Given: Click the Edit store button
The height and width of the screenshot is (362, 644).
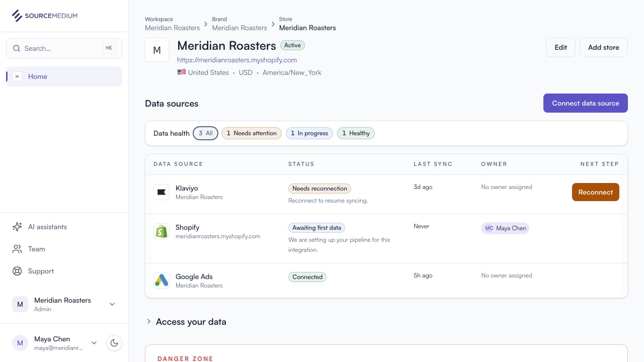Looking at the screenshot, I should 560,47.
